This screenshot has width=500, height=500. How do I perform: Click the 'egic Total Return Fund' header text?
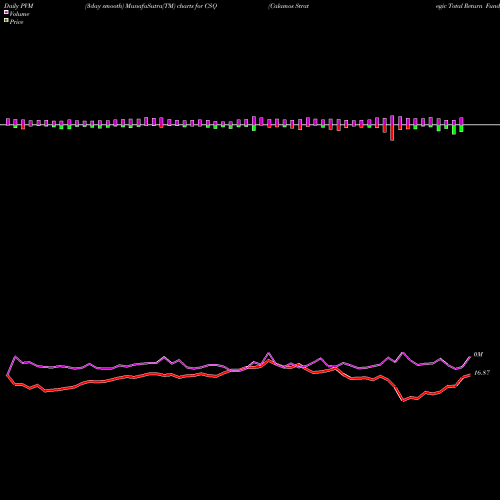pos(468,6)
